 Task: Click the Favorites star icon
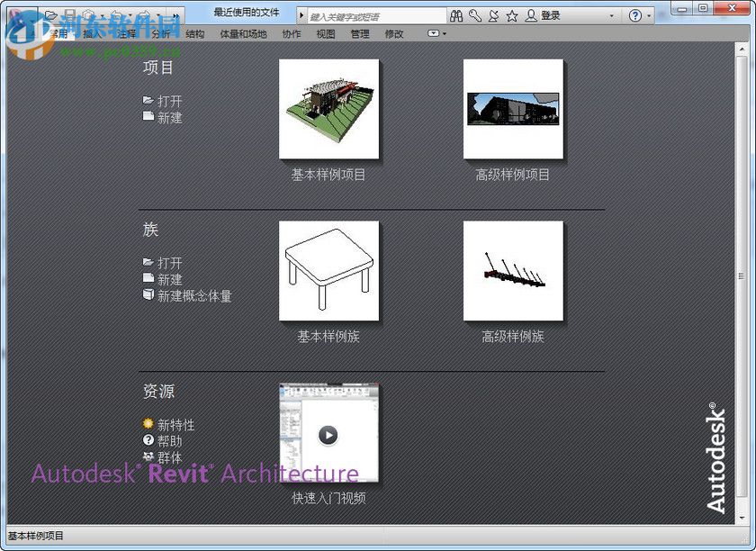click(x=512, y=15)
